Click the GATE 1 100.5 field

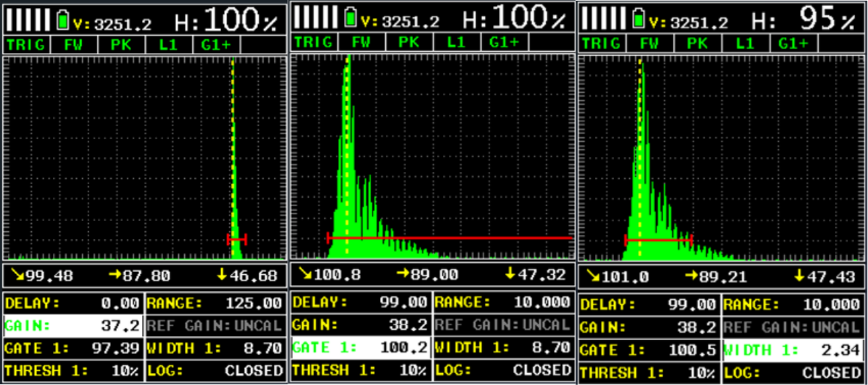click(x=648, y=349)
